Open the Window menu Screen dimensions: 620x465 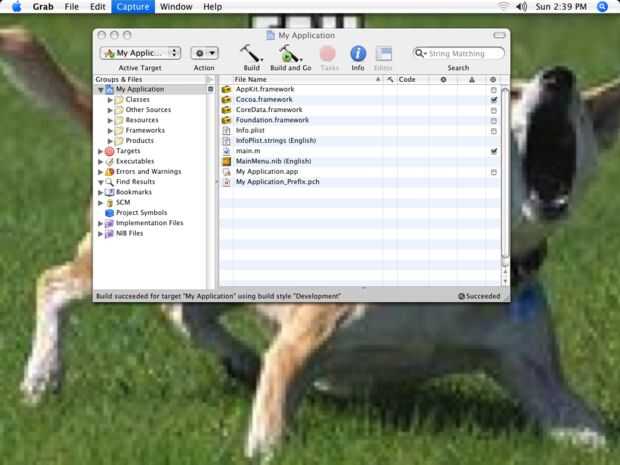[176, 6]
